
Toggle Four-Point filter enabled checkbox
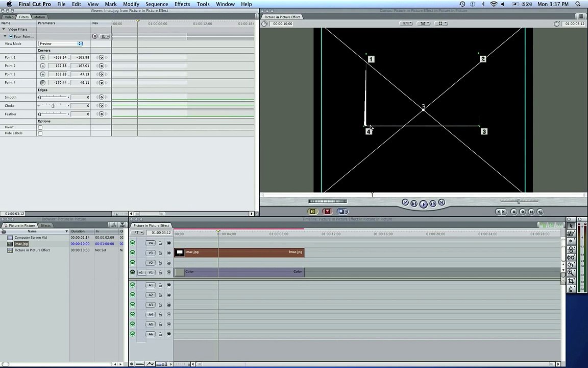11,36
